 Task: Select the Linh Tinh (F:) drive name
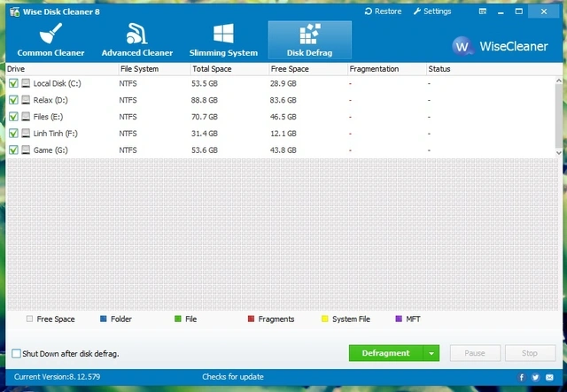[x=55, y=134]
